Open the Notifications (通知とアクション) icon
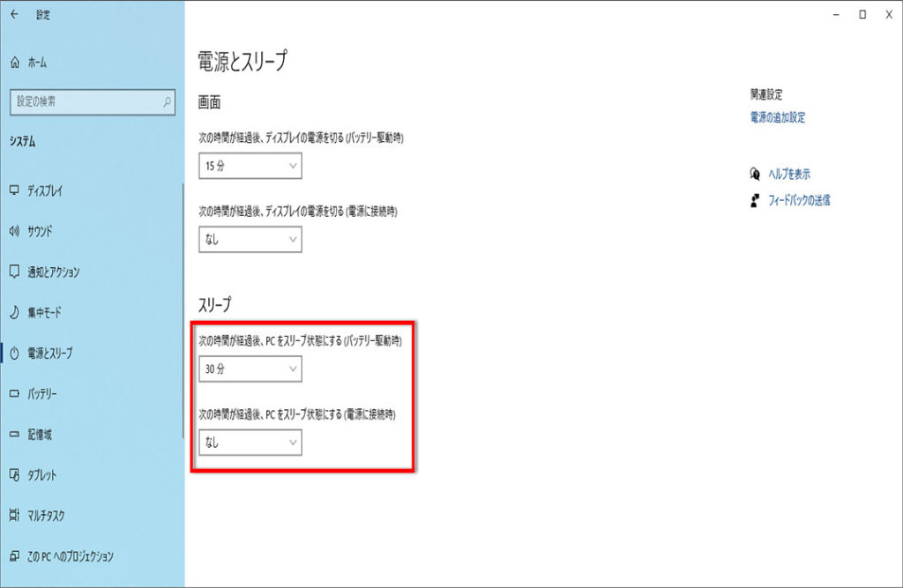The image size is (903, 588). point(14,272)
